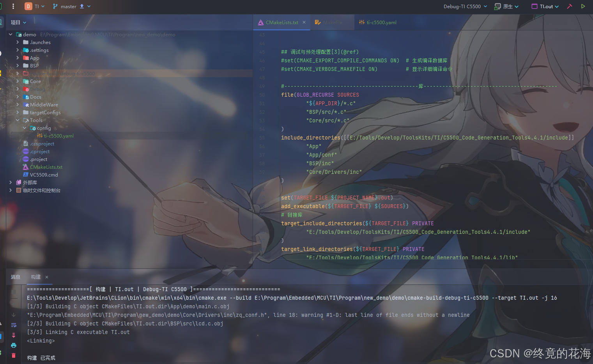Open the Debug-TI C5500 profile dropdown

tap(465, 6)
